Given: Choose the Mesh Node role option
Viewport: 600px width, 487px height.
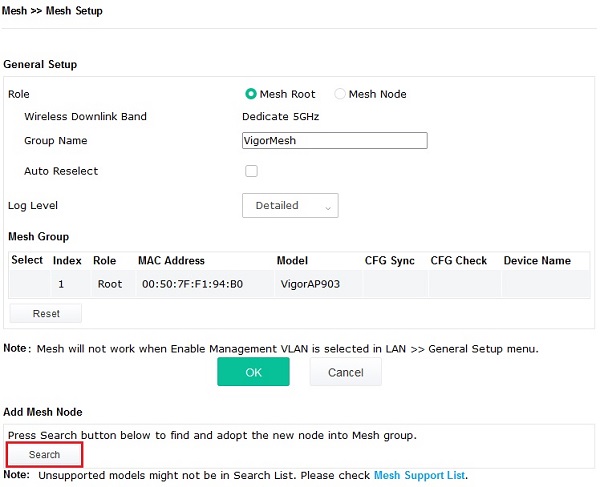Looking at the screenshot, I should point(340,94).
